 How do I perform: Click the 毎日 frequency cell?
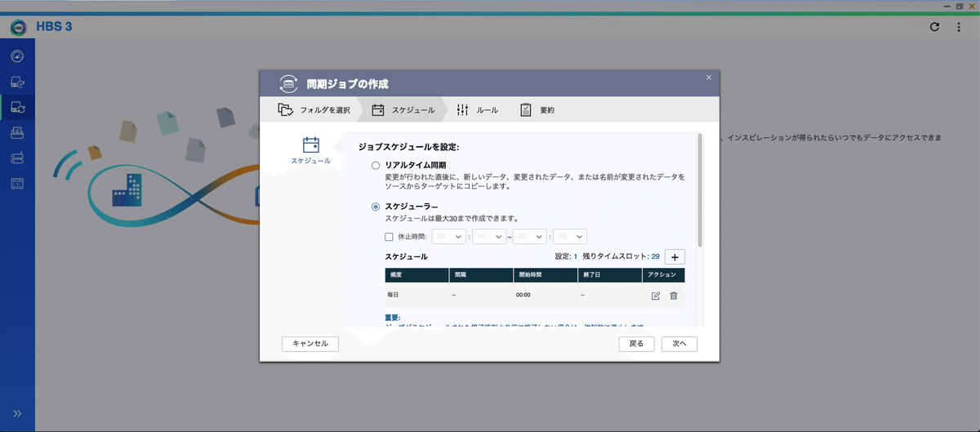(394, 296)
